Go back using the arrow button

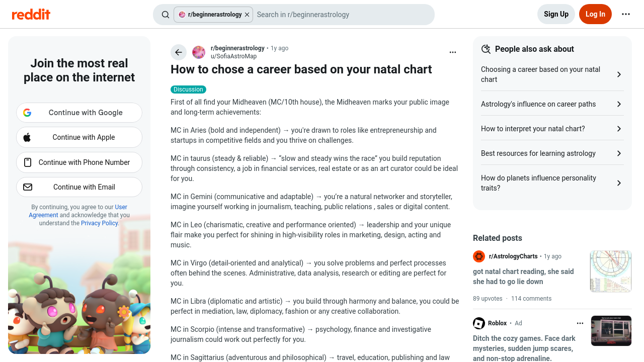(x=179, y=52)
